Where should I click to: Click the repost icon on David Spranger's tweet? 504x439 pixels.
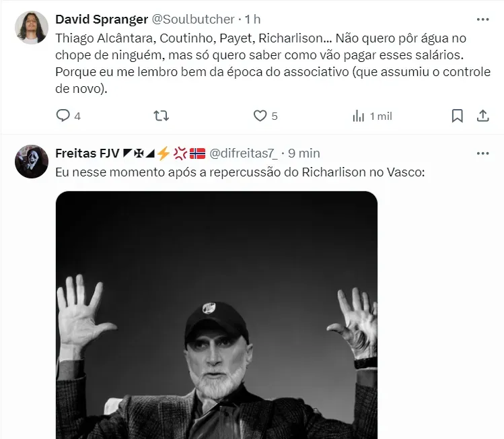(161, 115)
